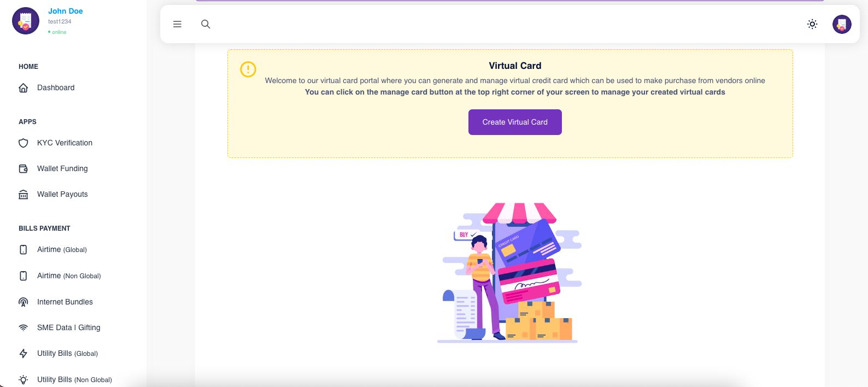The height and width of the screenshot is (387, 868).
Task: Click the hamburger menu icon
Action: (177, 24)
